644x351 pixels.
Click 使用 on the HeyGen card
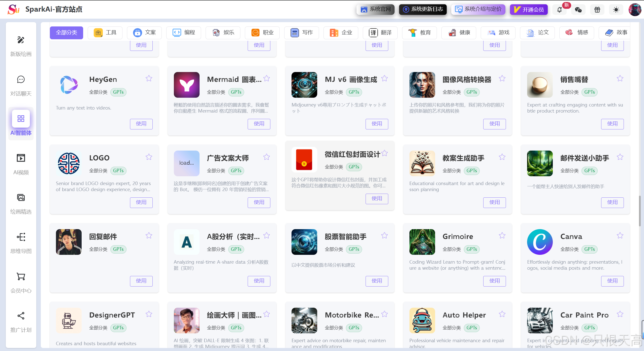pos(141,124)
